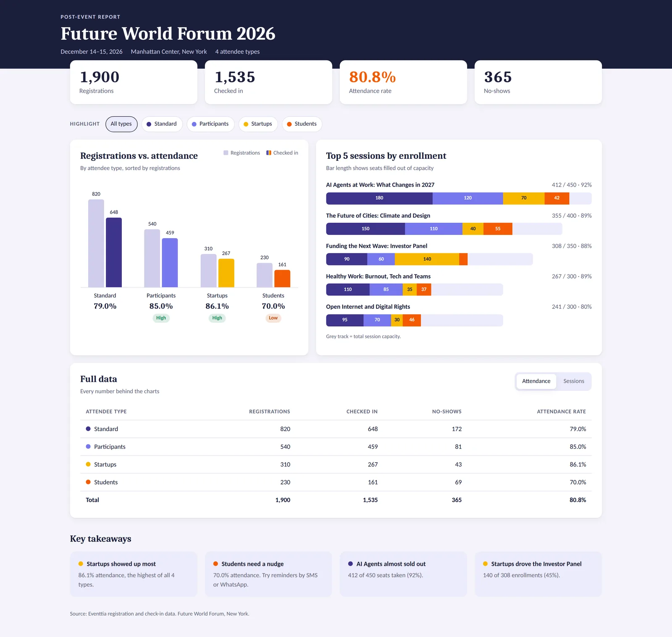The width and height of the screenshot is (672, 637).
Task: Click the 42 segment of AI Agents bar
Action: pyautogui.click(x=557, y=198)
